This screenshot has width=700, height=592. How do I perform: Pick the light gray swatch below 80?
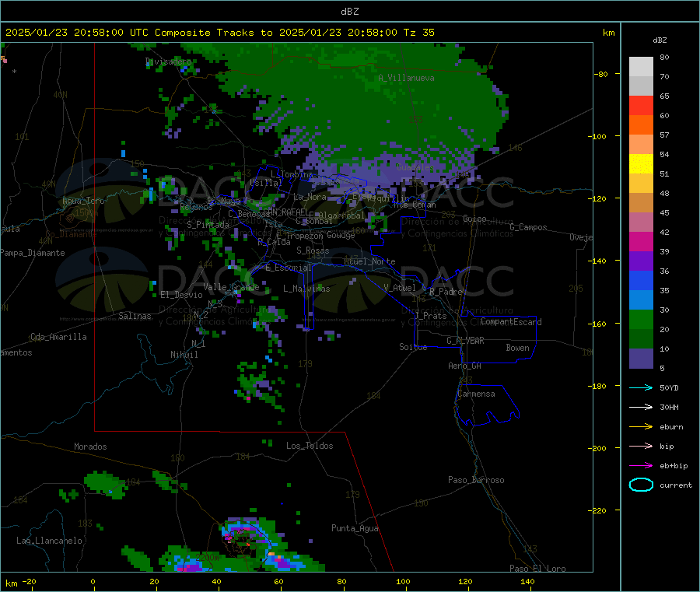click(x=641, y=67)
